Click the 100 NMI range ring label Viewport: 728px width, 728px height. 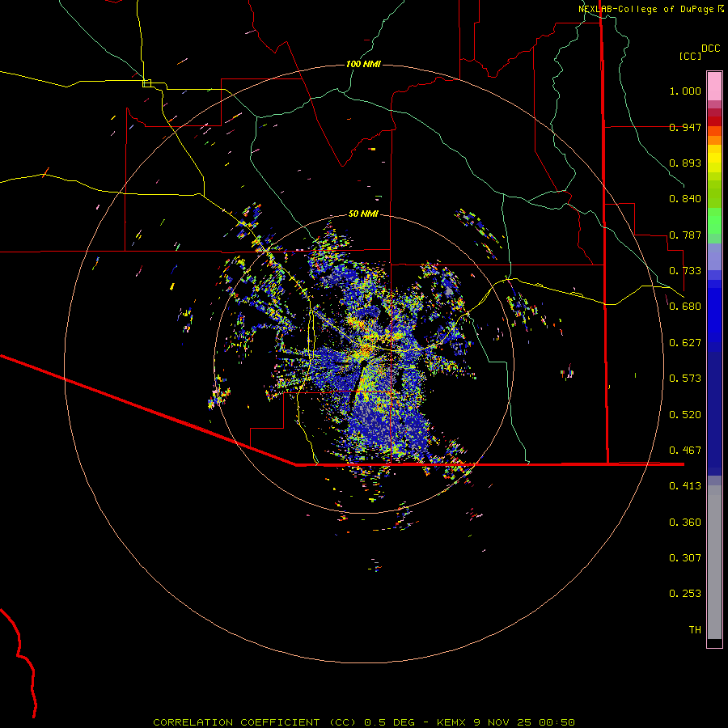click(363, 64)
